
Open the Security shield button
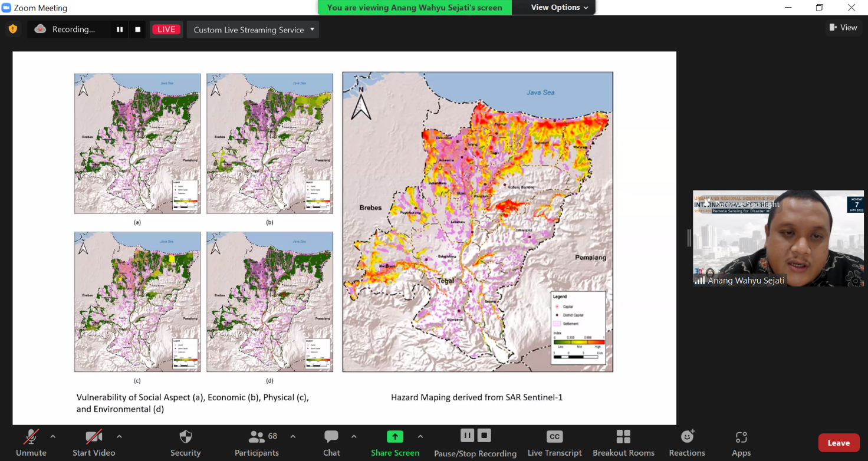click(x=185, y=443)
